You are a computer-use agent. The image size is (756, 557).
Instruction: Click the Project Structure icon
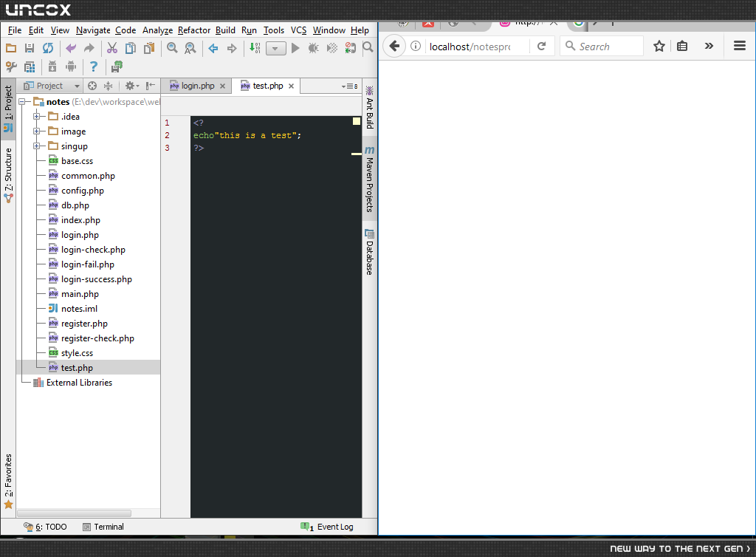click(30, 66)
